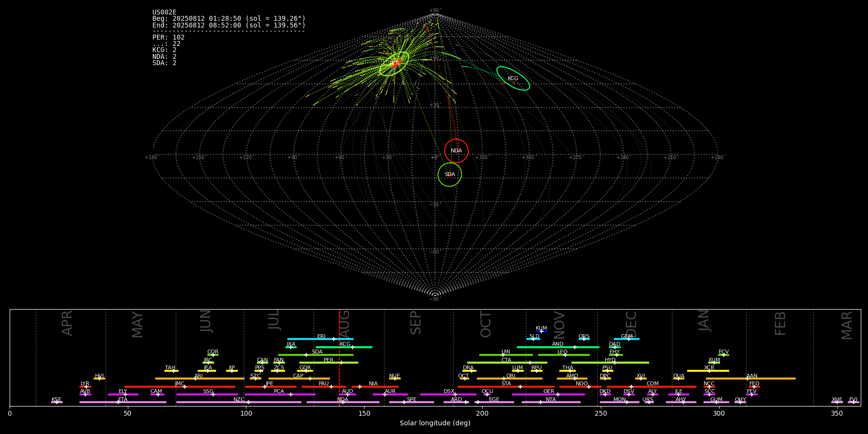This screenshot has height=434, width=868.
Task: Click the 300 tick on solar longitude axis
Action: (x=719, y=413)
